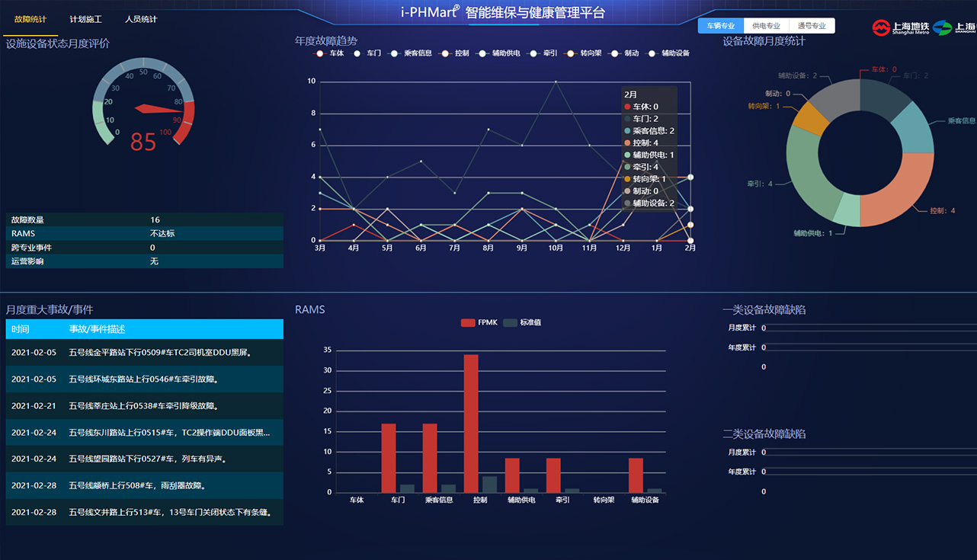
Task: Toggle the 辅助供电 series in trend legend
Action: coord(498,53)
